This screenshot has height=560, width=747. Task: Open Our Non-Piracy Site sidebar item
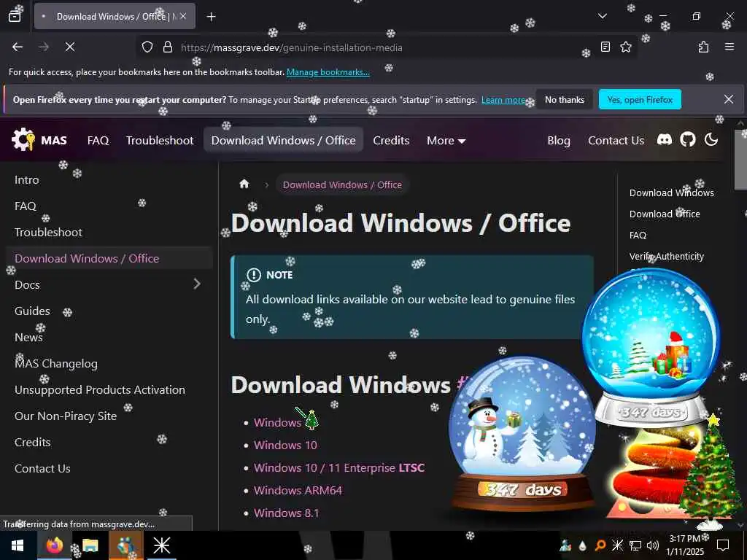point(66,416)
